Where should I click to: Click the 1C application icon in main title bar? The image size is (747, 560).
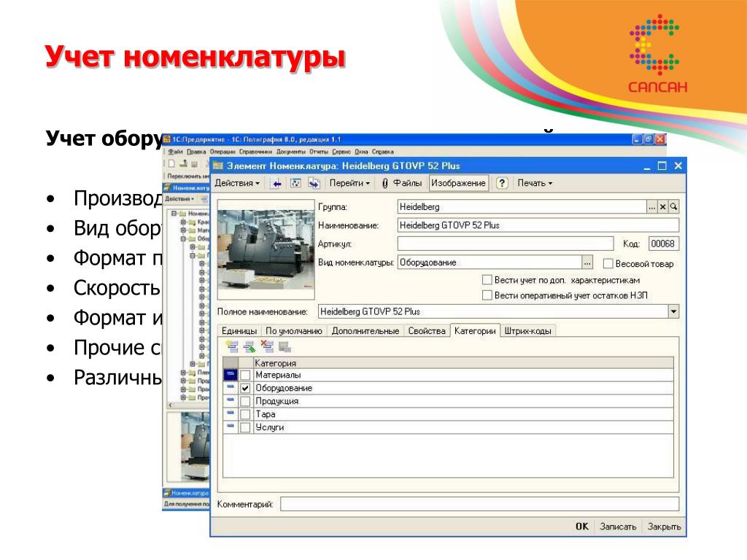tap(167, 139)
